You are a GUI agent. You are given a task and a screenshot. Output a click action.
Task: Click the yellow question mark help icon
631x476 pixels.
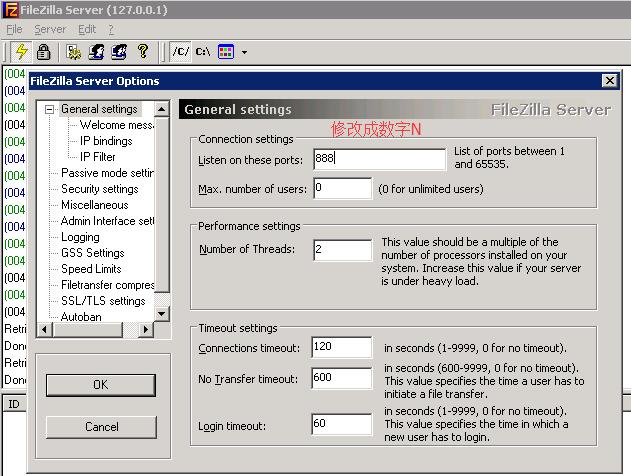[x=143, y=52]
